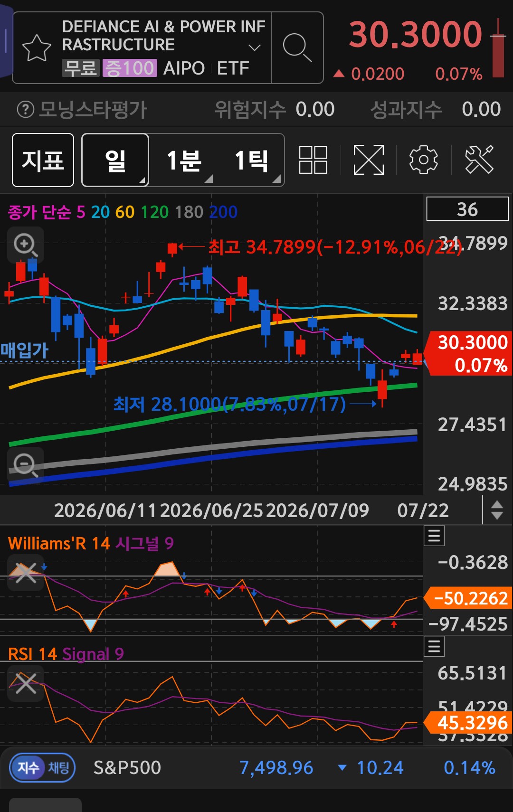Open chart settings gear icon
The height and width of the screenshot is (812, 513).
423,160
